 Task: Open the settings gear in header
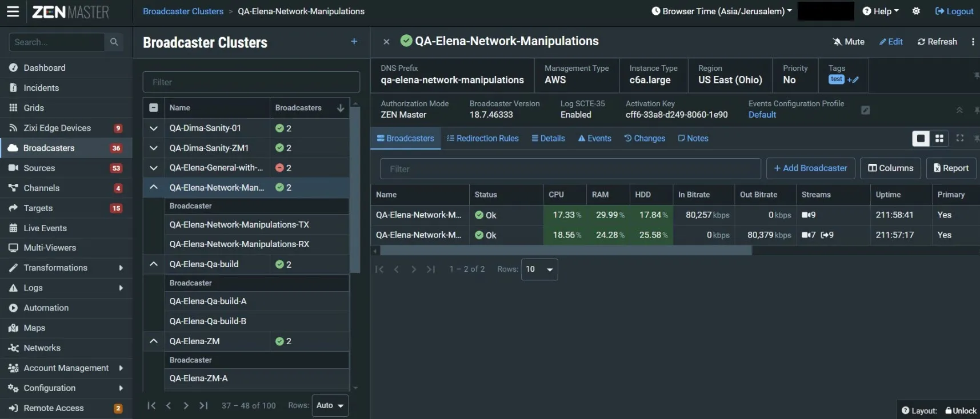pyautogui.click(x=916, y=11)
